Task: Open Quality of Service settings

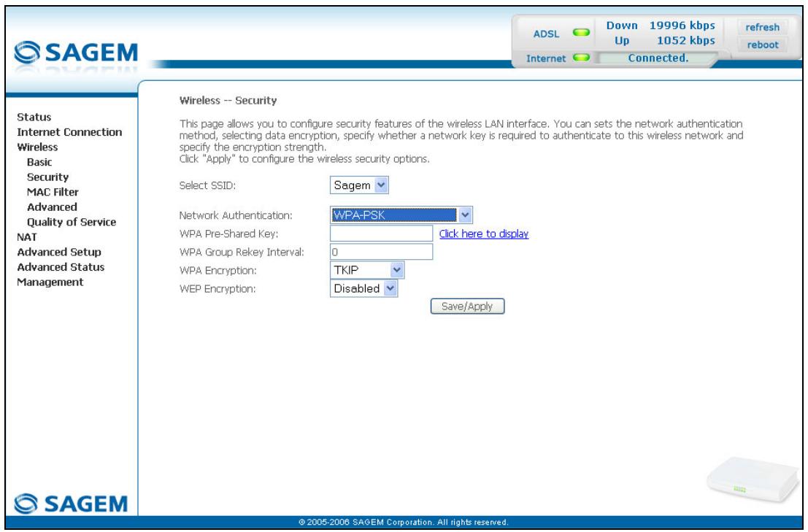Action: (72, 222)
